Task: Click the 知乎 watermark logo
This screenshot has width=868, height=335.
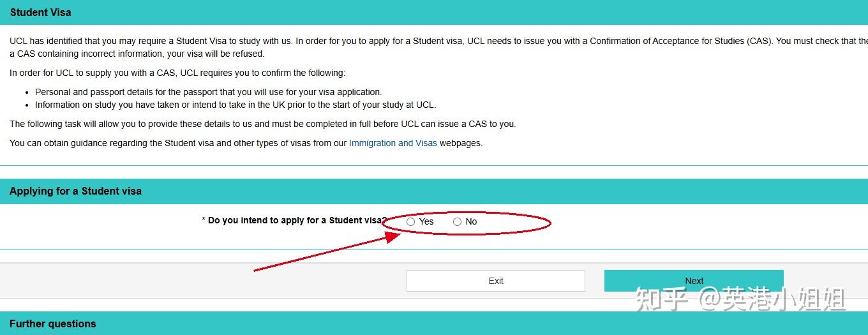Action: click(x=661, y=299)
